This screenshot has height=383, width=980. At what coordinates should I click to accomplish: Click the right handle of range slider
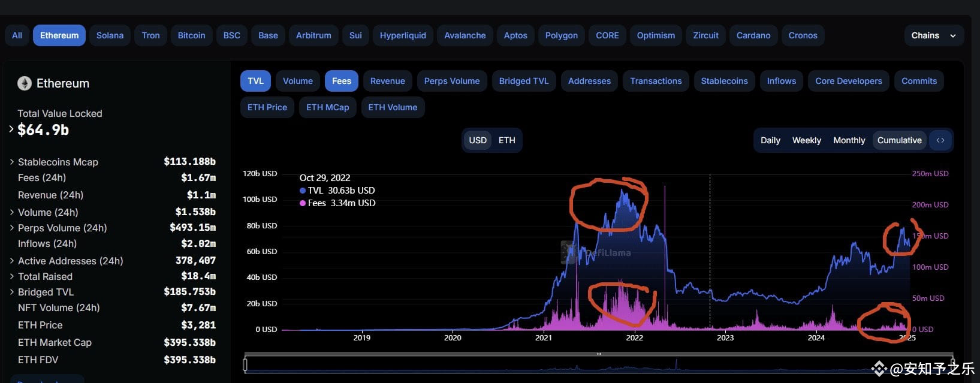[952, 364]
